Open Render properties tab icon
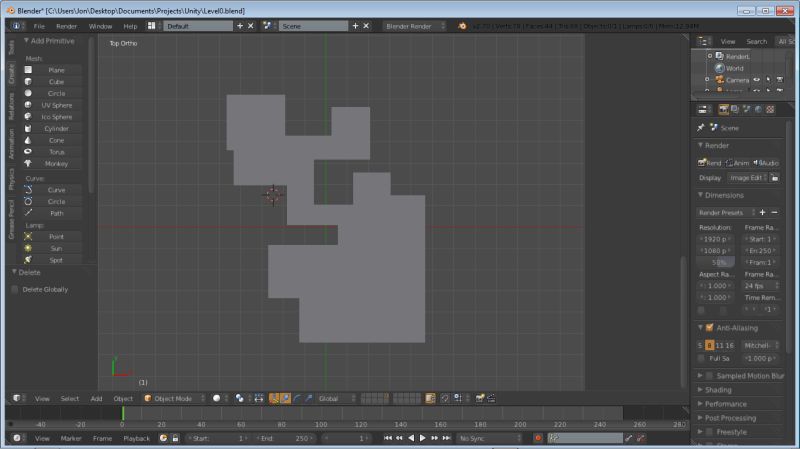 [x=723, y=110]
